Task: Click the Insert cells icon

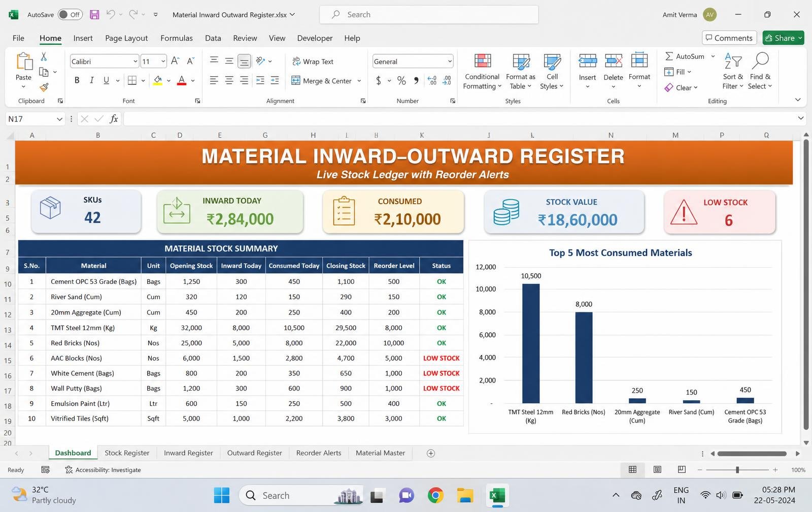Action: pos(588,61)
